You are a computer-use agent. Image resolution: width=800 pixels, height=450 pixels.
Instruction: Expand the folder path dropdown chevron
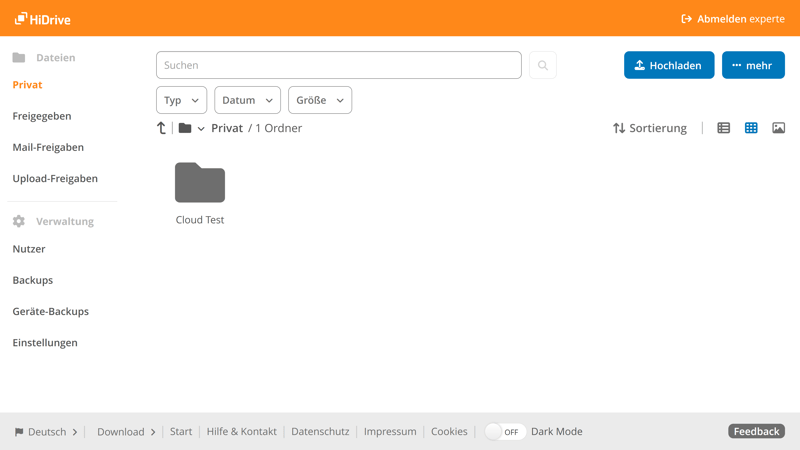pos(201,129)
